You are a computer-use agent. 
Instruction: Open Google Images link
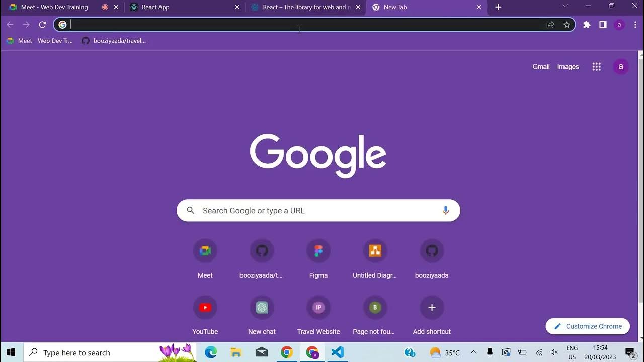tap(568, 67)
